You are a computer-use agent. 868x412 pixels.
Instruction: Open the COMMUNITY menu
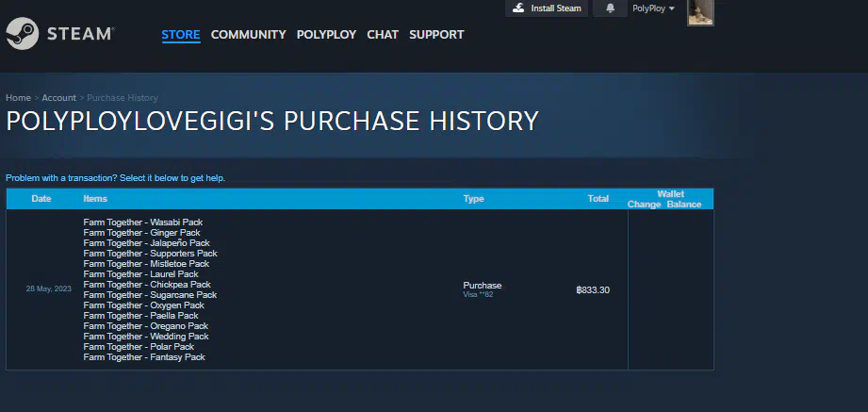pos(248,35)
